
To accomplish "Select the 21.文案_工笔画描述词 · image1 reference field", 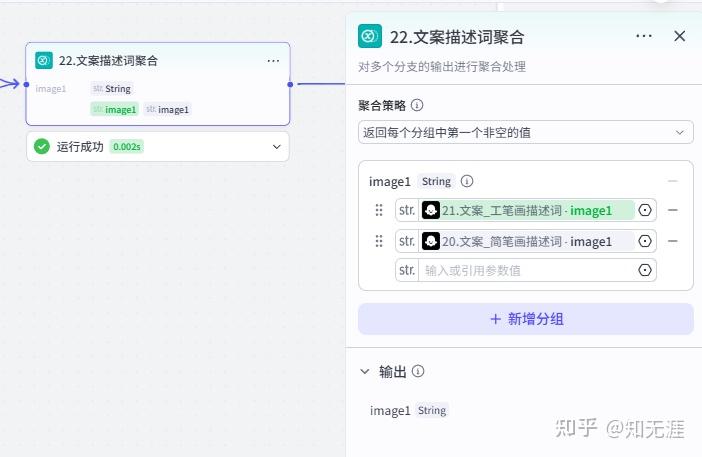I will click(526, 210).
